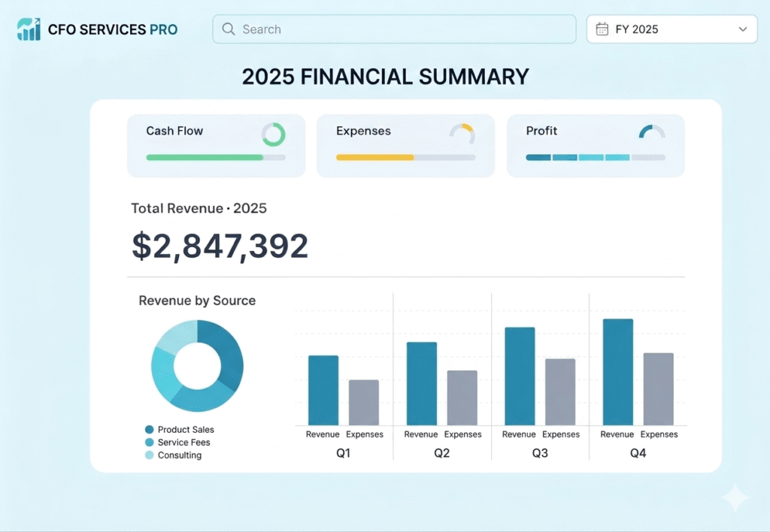The width and height of the screenshot is (770, 532).
Task: Select the Q1 quarter label
Action: point(343,453)
